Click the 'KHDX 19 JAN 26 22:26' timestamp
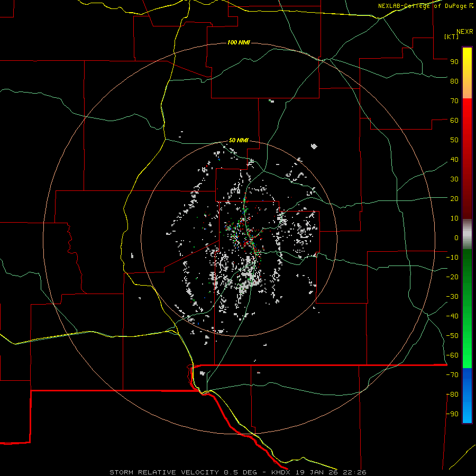Viewport: 476px width, 476px height. pos(319,472)
